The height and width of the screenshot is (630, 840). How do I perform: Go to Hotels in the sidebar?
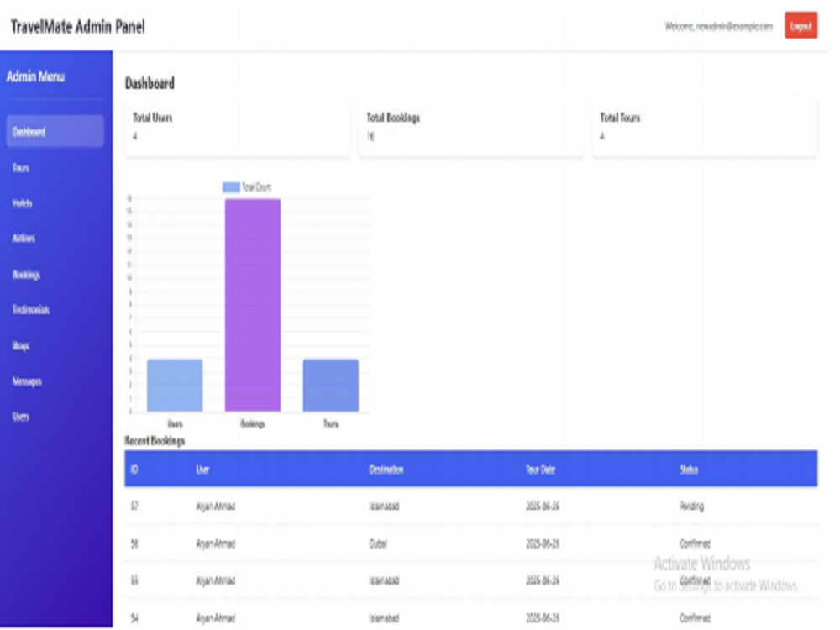[x=23, y=203]
